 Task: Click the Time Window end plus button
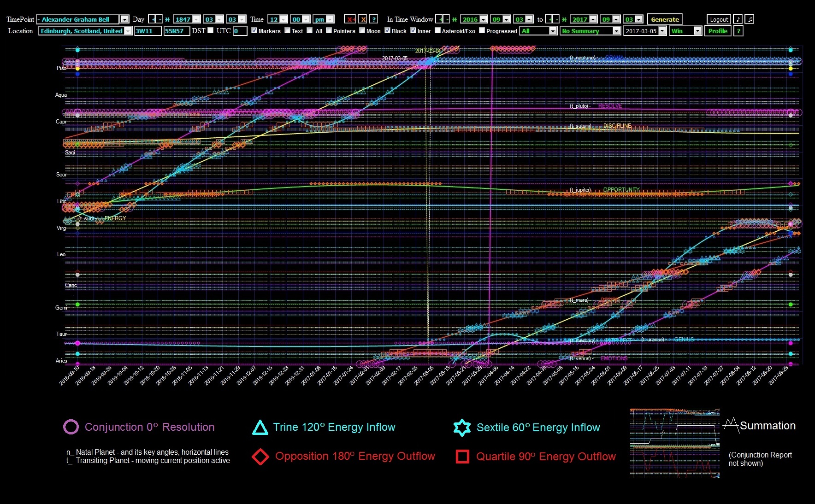549,19
